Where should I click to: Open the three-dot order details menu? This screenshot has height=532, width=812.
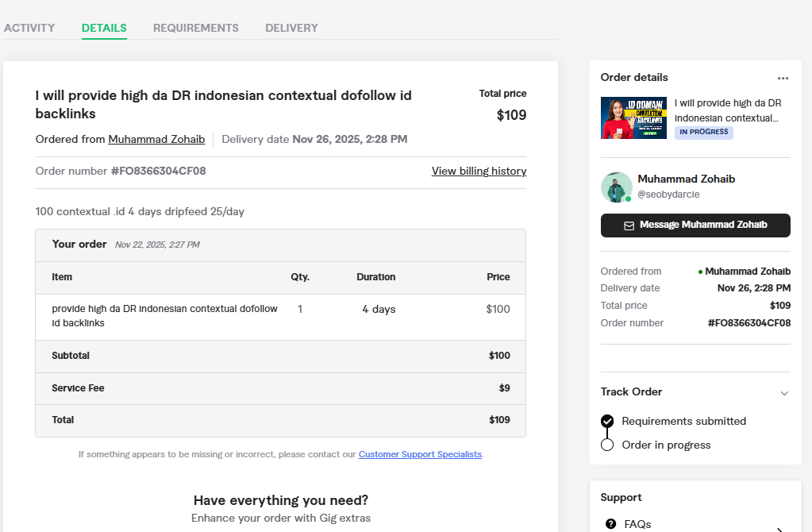[x=783, y=78]
